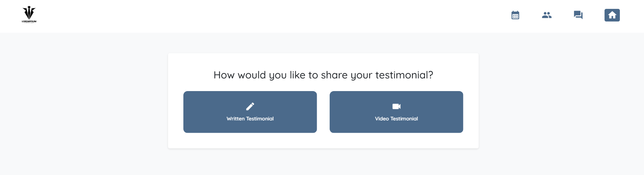Open the chat messages icon

click(578, 15)
